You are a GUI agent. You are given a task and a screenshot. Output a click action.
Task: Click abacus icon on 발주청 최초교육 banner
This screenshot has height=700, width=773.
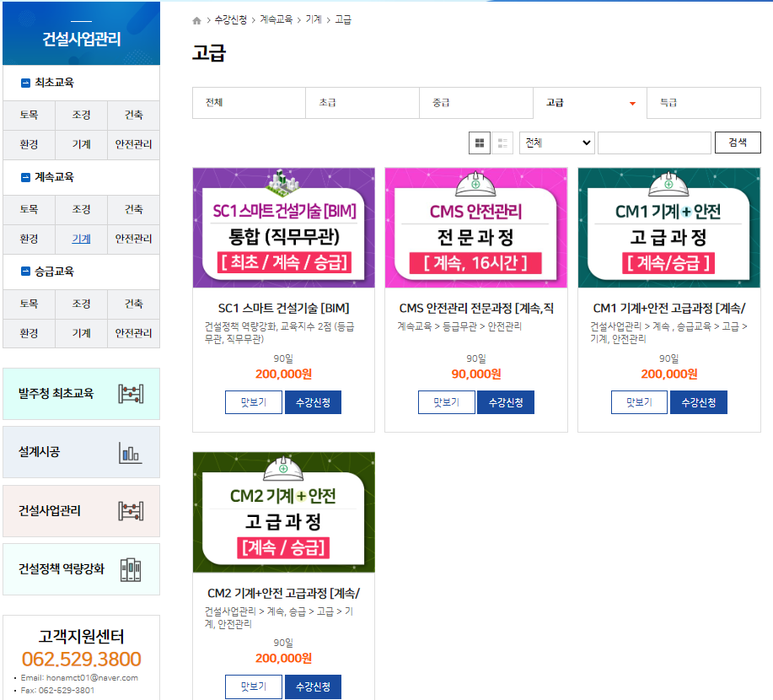130,394
